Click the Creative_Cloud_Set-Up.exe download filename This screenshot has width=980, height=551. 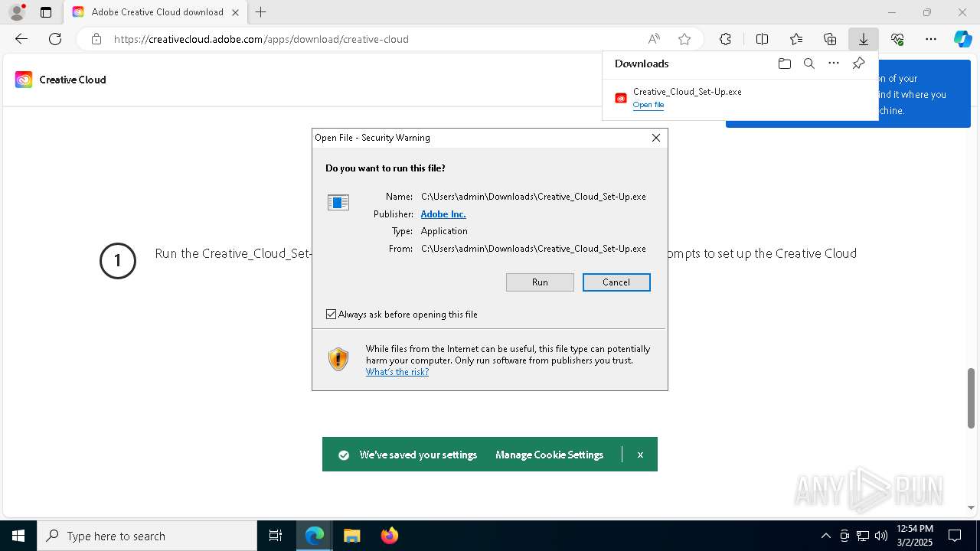click(688, 92)
